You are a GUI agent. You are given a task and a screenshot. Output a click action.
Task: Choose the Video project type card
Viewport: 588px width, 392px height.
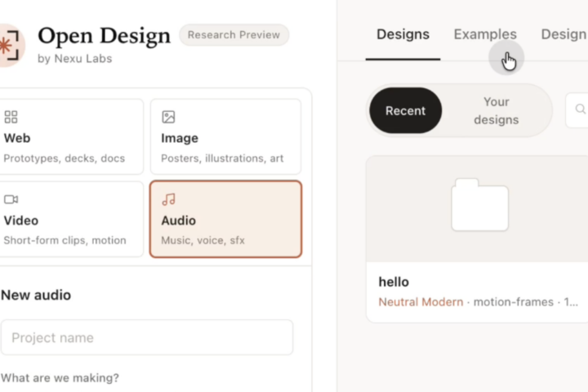(x=71, y=219)
